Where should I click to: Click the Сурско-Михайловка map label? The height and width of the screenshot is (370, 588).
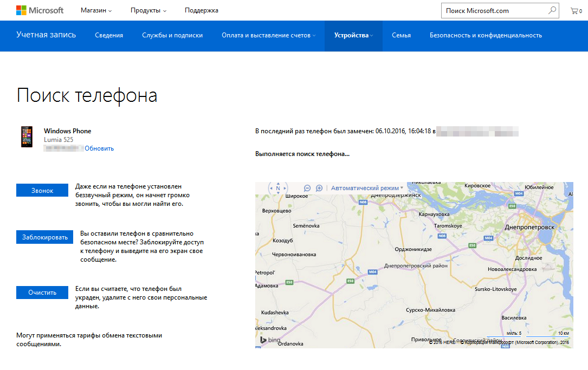(x=430, y=310)
